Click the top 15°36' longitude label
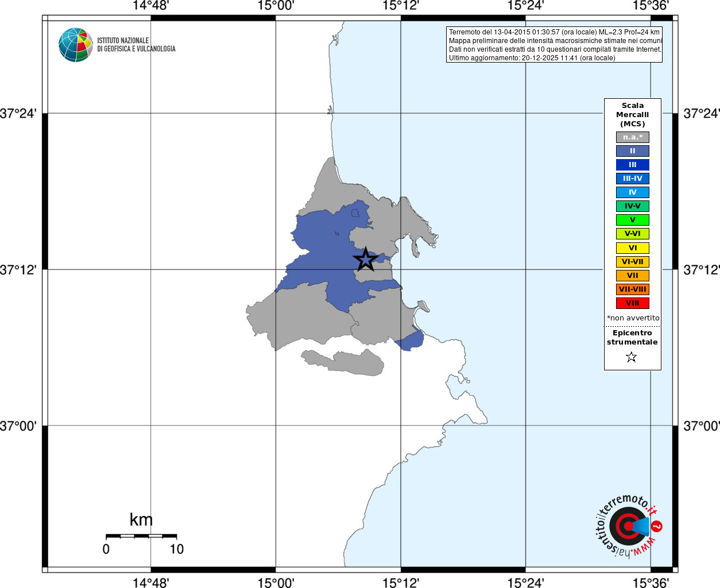Screen dimensions: 720x588 651,6
